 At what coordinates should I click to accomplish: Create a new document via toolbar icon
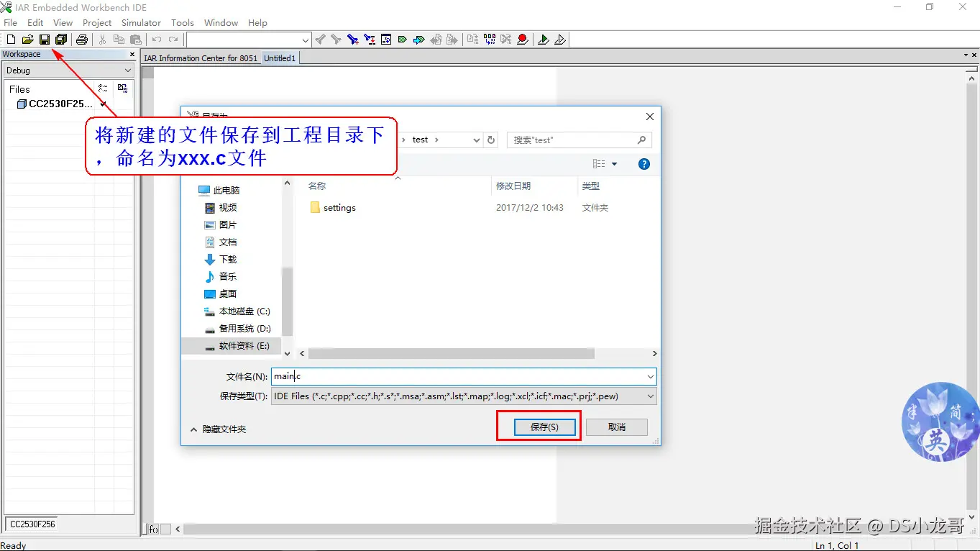9,40
